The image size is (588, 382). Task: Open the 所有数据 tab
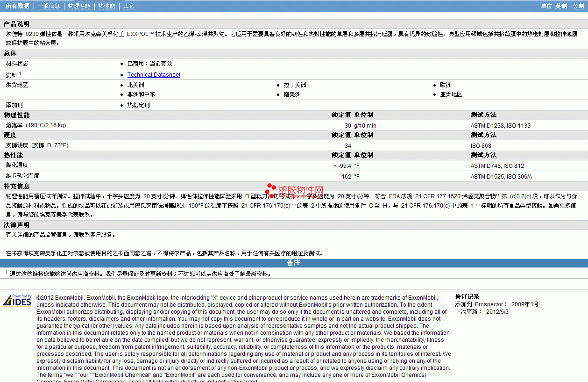17,6
